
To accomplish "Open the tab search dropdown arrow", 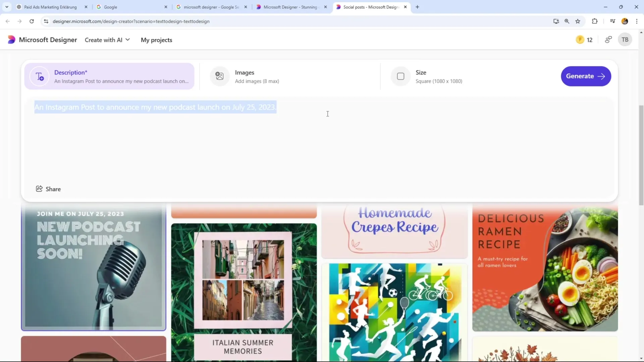I will pyautogui.click(x=7, y=7).
